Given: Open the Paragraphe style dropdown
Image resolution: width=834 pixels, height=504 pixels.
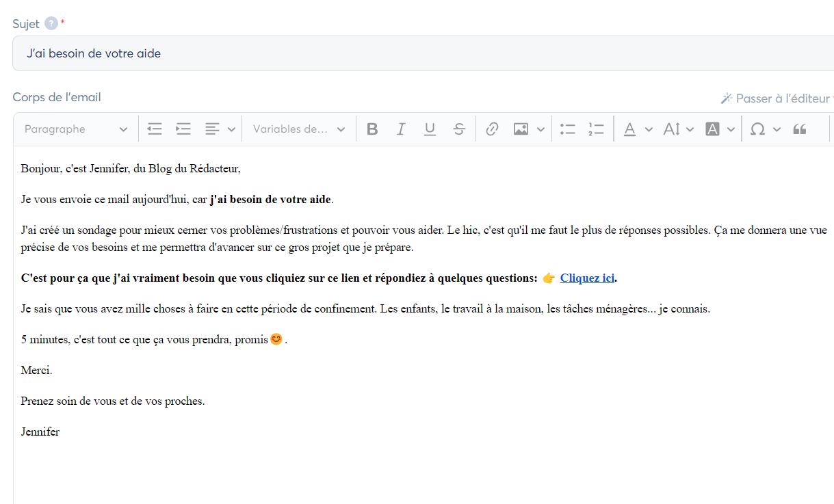Looking at the screenshot, I should click(x=76, y=129).
